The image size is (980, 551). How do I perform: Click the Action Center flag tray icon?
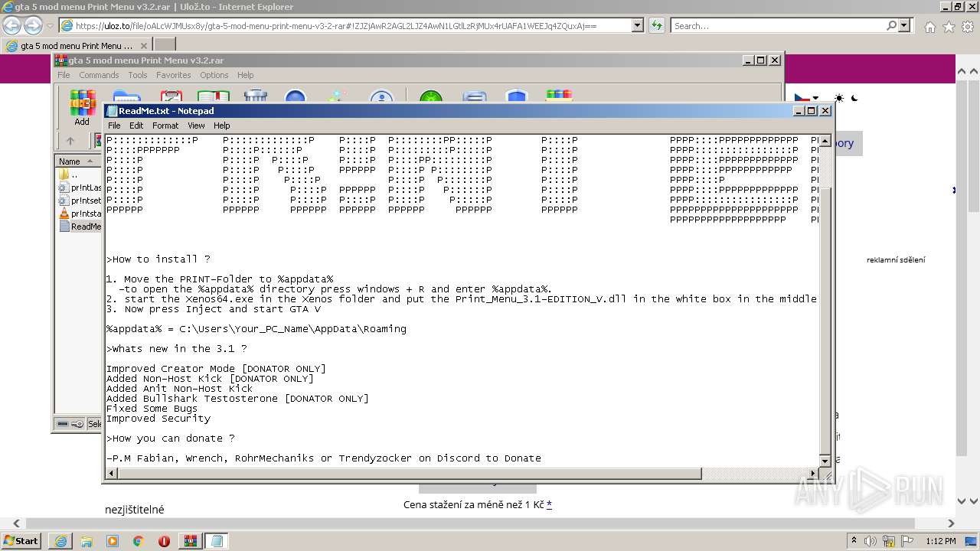point(908,541)
